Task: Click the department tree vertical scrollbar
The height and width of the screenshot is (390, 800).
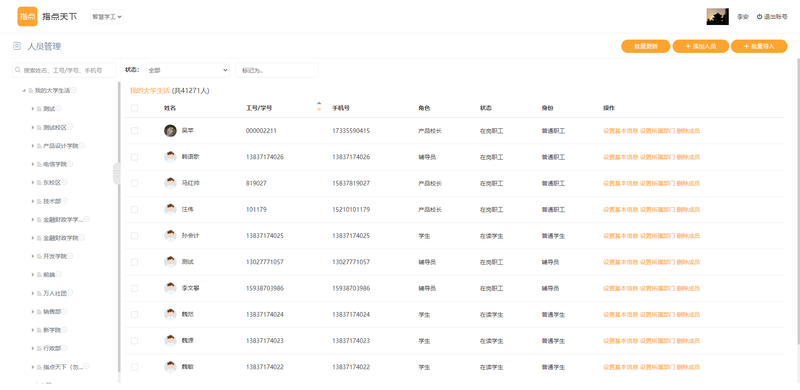Action: pos(119,227)
